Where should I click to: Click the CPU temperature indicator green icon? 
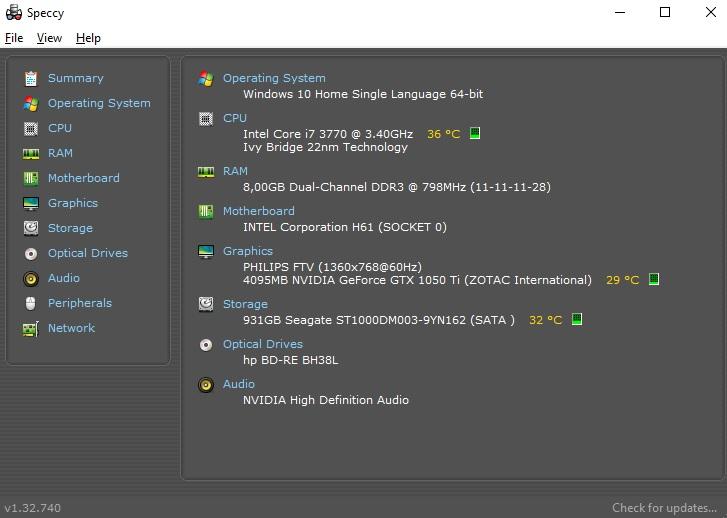point(475,134)
